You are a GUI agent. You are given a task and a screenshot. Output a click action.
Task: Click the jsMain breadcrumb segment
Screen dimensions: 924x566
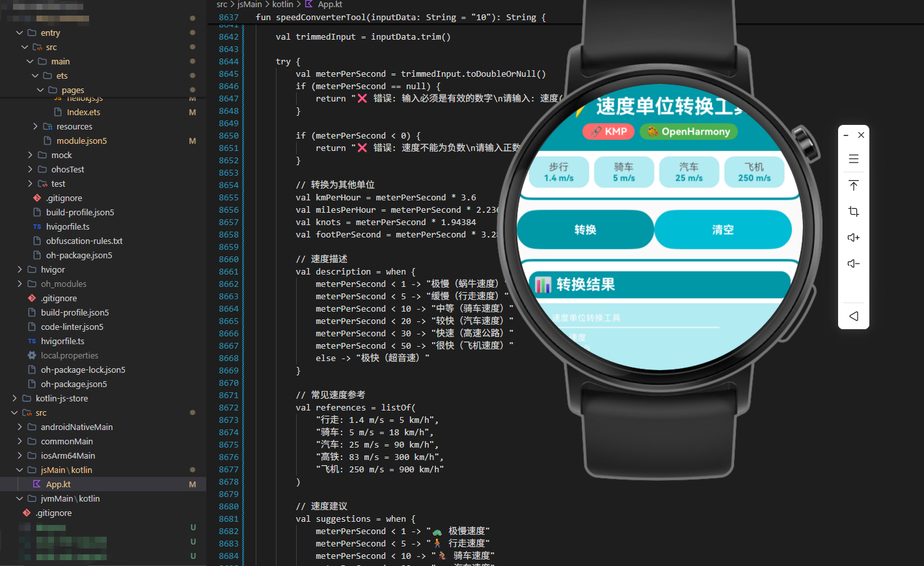(x=249, y=4)
